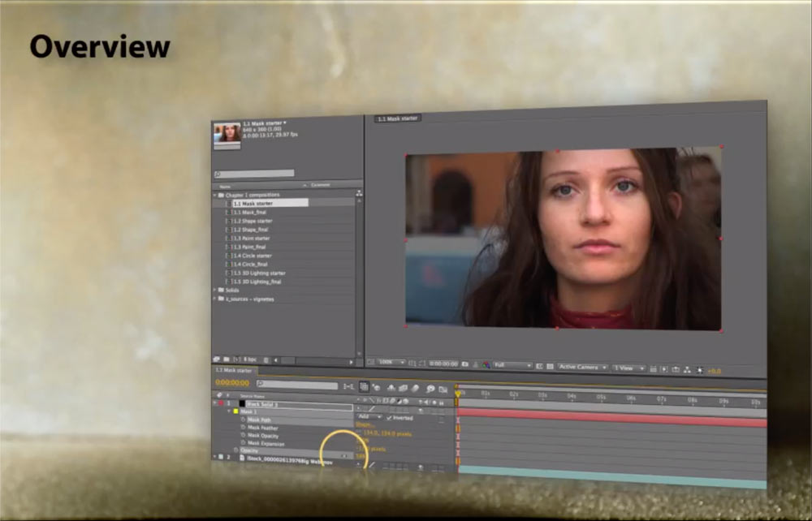
Task: Toggle frame blending icon in timeline
Action: coord(403,388)
